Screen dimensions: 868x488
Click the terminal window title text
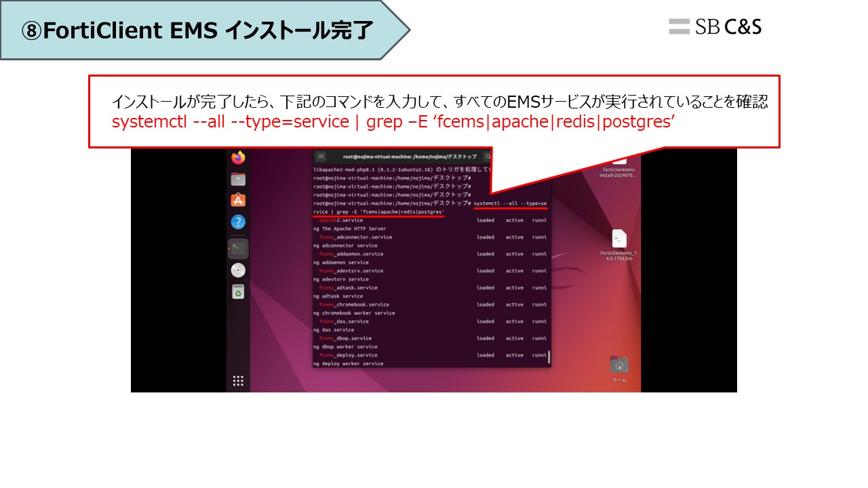[410, 157]
